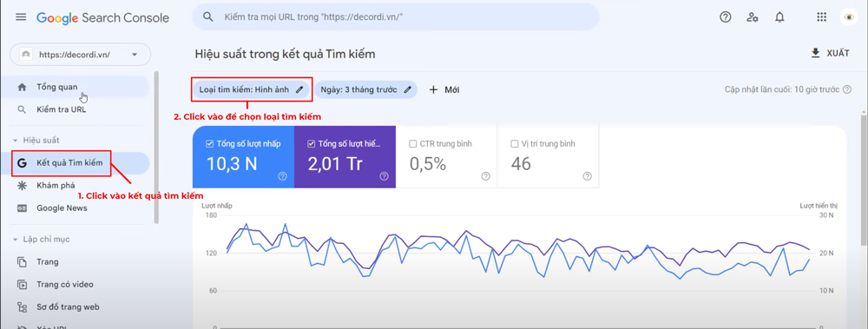This screenshot has height=329, width=868.
Task: Click the Trang pages icon
Action: point(23,261)
